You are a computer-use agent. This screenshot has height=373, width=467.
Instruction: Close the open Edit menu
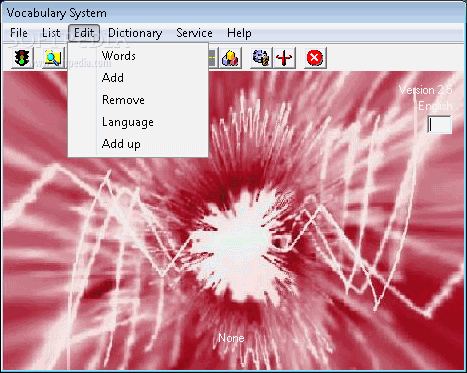pos(84,33)
